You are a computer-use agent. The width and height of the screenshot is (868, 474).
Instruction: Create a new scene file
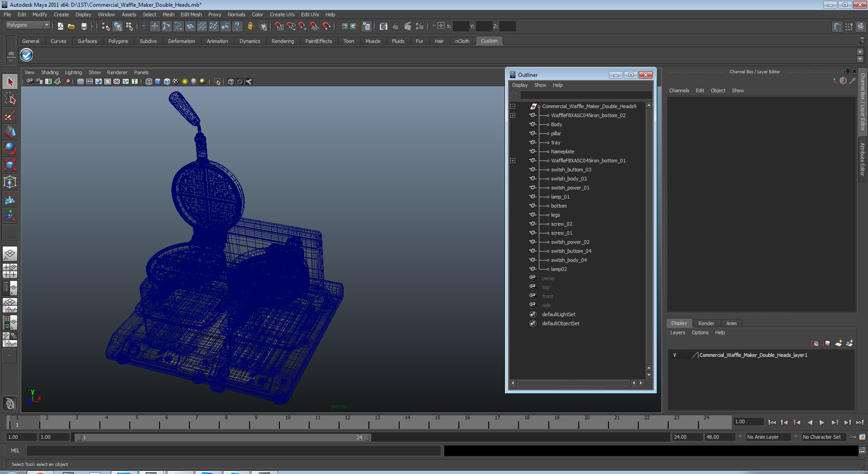pos(61,26)
